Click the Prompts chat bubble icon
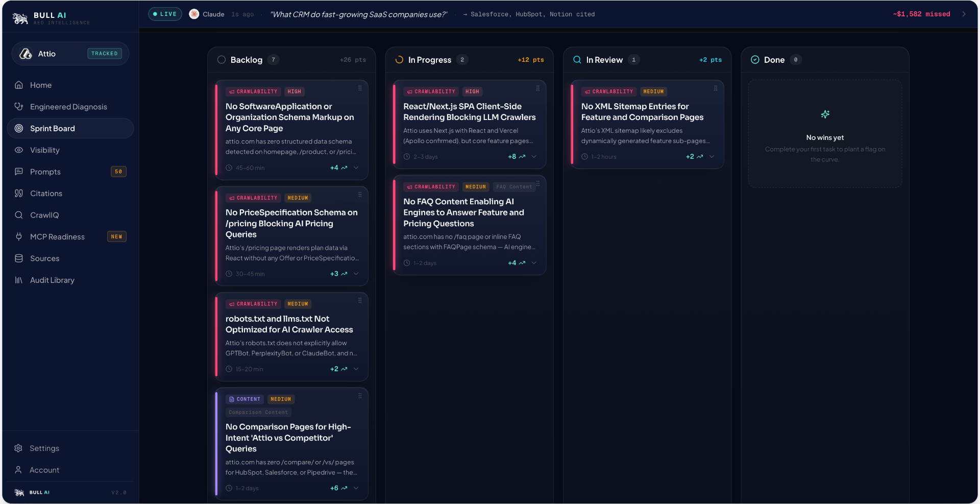Viewport: 980px width, 504px height. click(19, 172)
